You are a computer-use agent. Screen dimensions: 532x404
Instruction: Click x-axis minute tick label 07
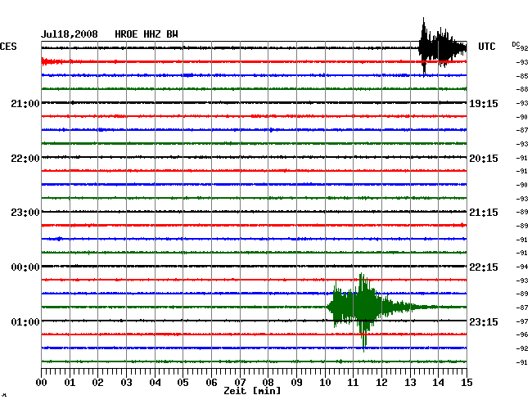240,383
